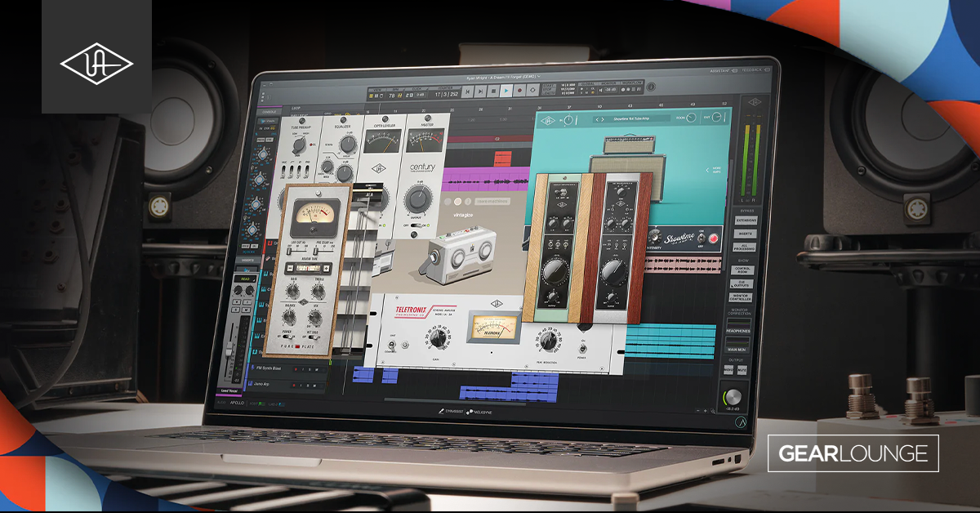Expand More Amps chevron in Showtime plugin
Screen dimensions: 980x513
[708, 170]
